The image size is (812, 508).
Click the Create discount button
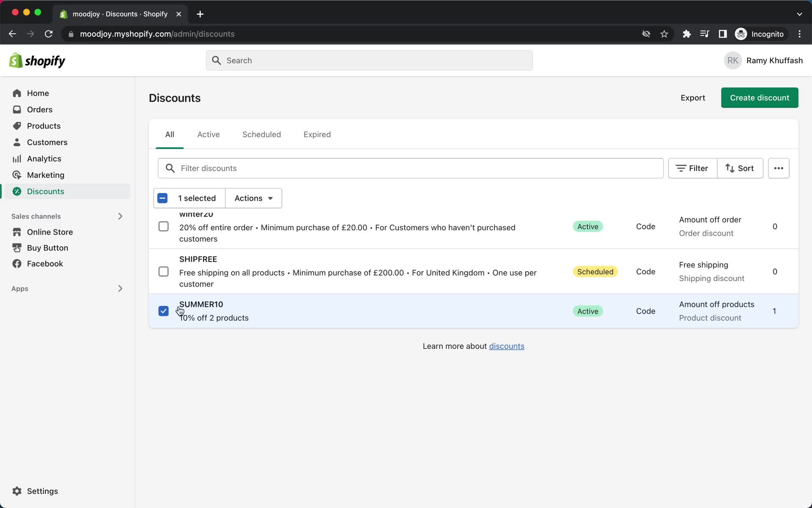click(x=760, y=98)
